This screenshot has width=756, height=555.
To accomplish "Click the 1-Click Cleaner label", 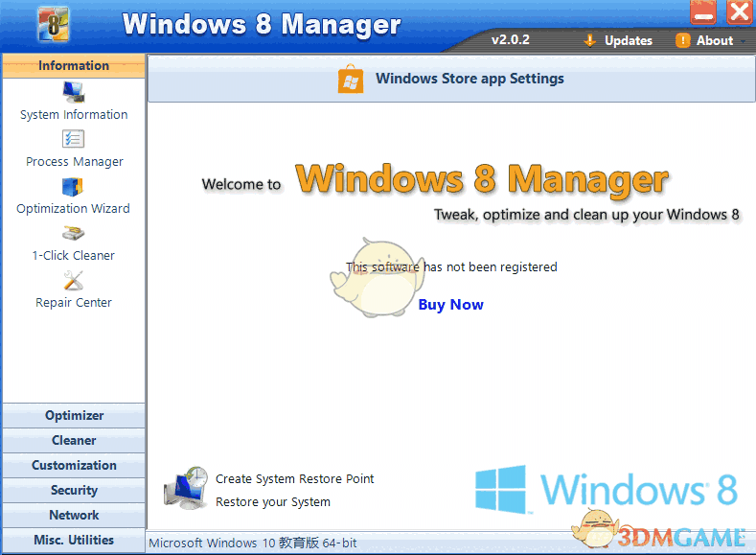I will pos(73,256).
